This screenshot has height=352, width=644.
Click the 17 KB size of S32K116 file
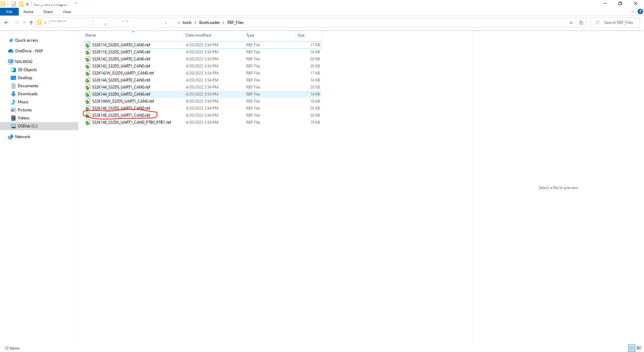point(315,45)
